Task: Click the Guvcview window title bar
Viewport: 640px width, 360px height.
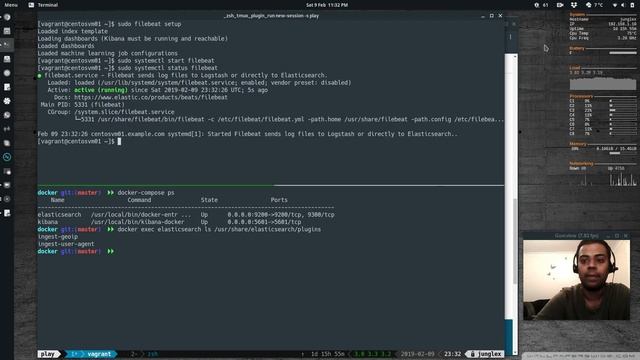Action: [x=576, y=236]
